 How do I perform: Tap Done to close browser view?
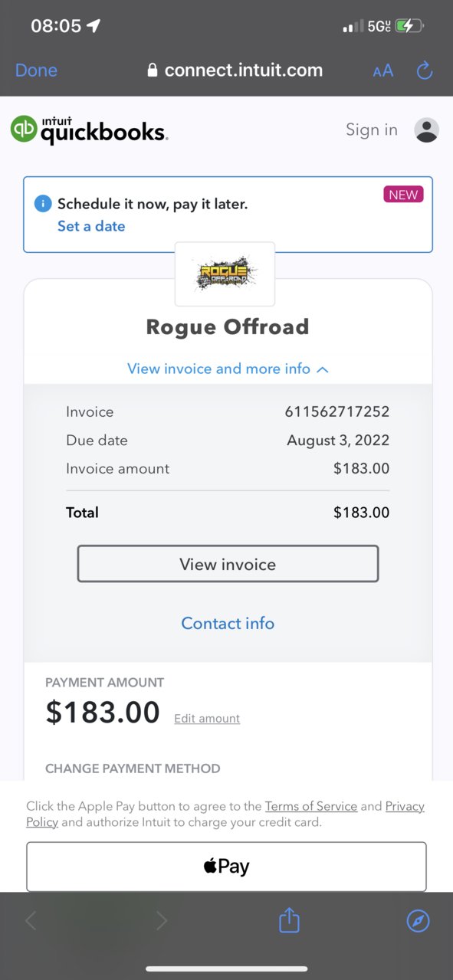pos(36,70)
